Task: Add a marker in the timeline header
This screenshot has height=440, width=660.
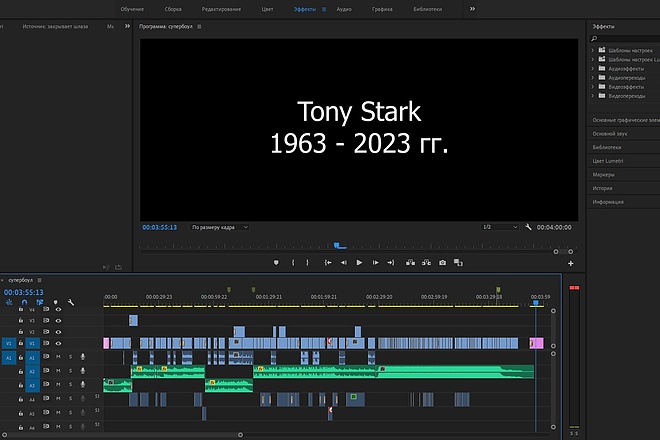Action: (x=56, y=302)
